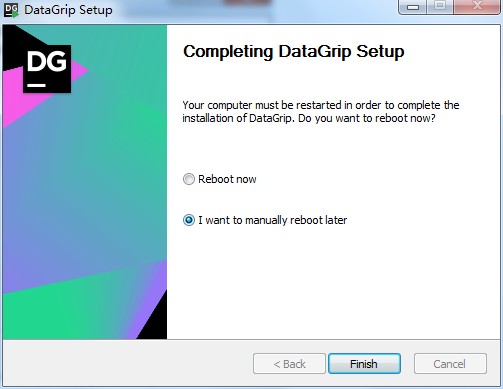Screen dimensions: 503x389
Task: Click the greyed-out maximize window button
Action: tap(440, 6)
